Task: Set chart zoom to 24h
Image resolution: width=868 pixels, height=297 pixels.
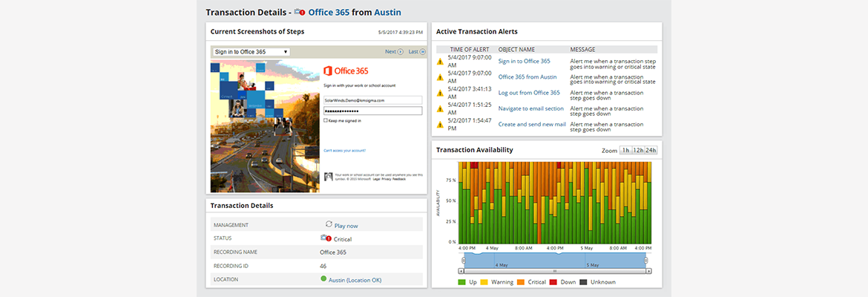Action: pos(651,150)
